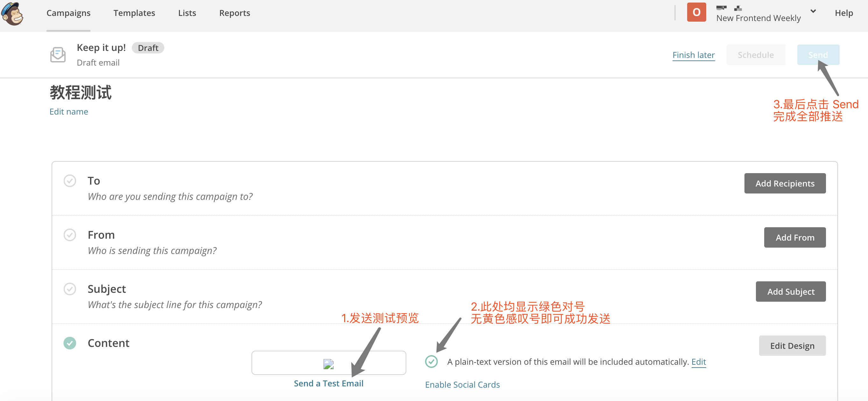Click the orange O account avatar
The image size is (868, 401).
tap(696, 12)
